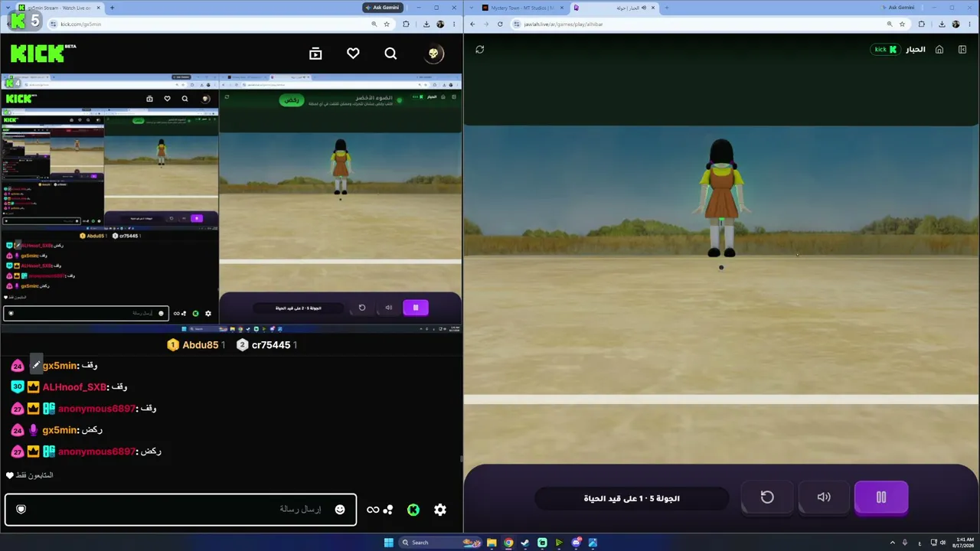The image size is (980, 551).
Task: Open Google Chrome from the taskbar
Action: (x=508, y=543)
